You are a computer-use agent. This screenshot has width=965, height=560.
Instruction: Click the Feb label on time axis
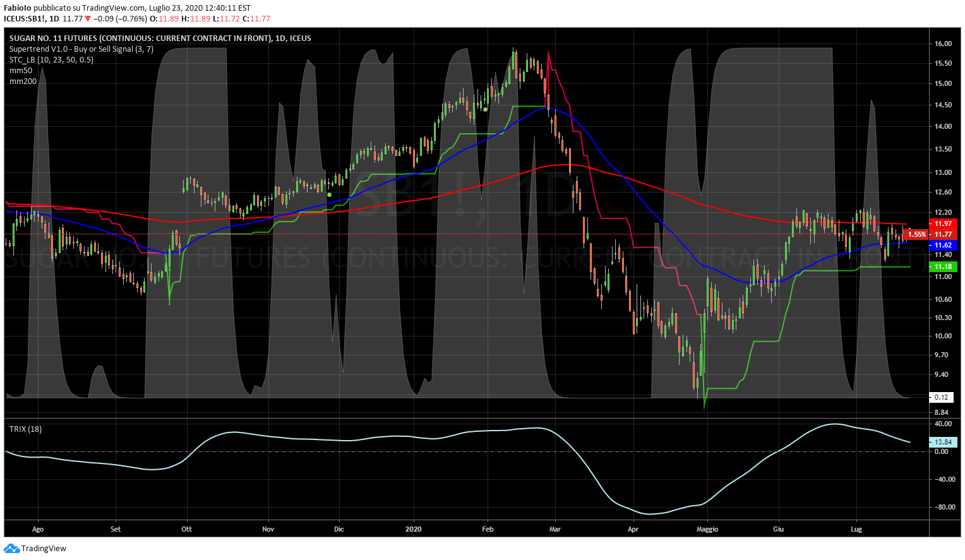pyautogui.click(x=488, y=529)
